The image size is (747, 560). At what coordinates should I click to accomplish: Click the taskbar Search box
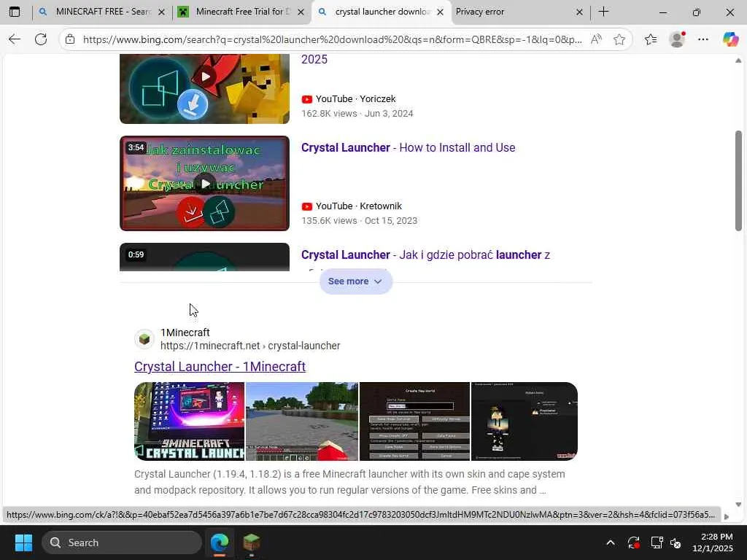(x=122, y=542)
